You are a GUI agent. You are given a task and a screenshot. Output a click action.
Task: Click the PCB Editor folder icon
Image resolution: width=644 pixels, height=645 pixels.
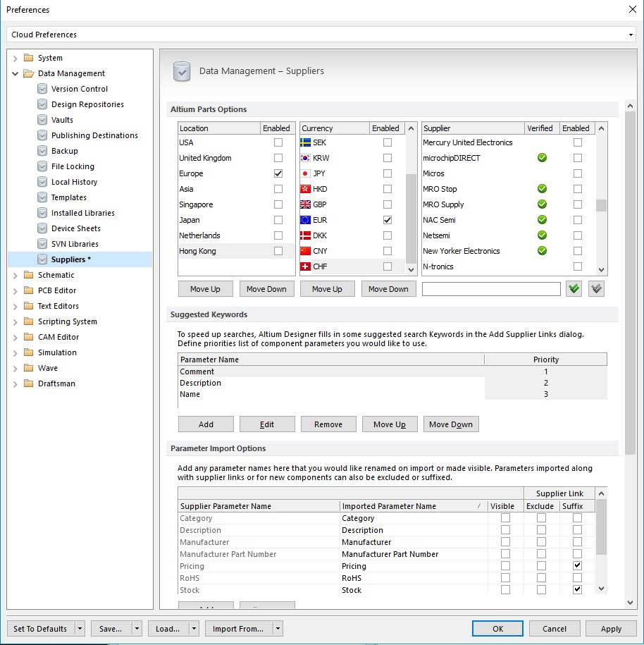point(28,290)
